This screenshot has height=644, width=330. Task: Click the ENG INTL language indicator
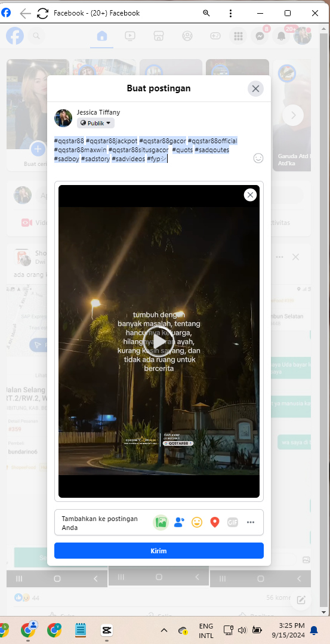tap(206, 630)
